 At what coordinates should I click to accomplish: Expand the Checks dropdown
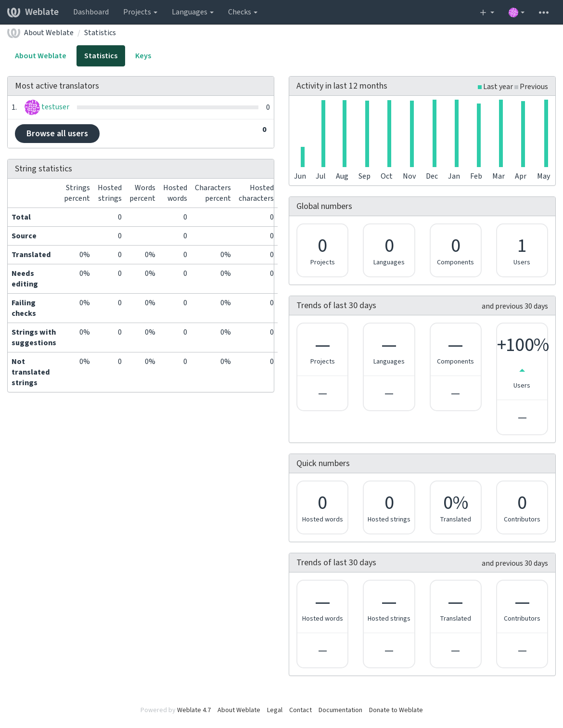coord(243,12)
